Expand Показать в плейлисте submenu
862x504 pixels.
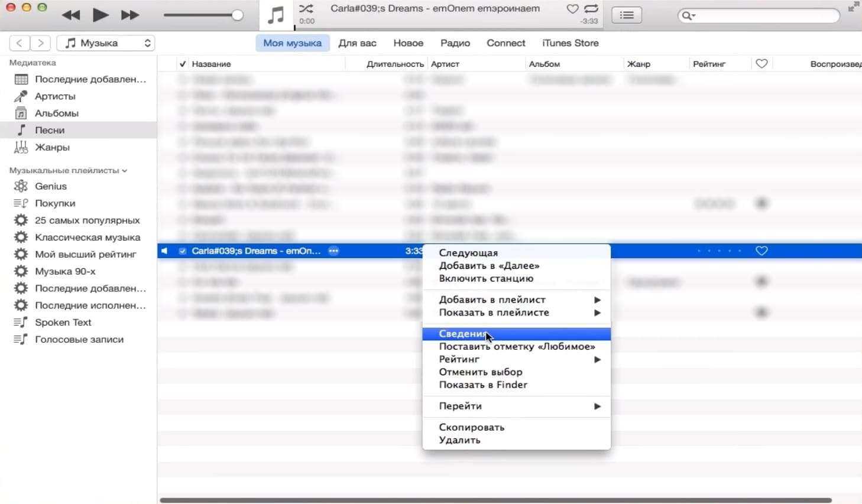516,313
